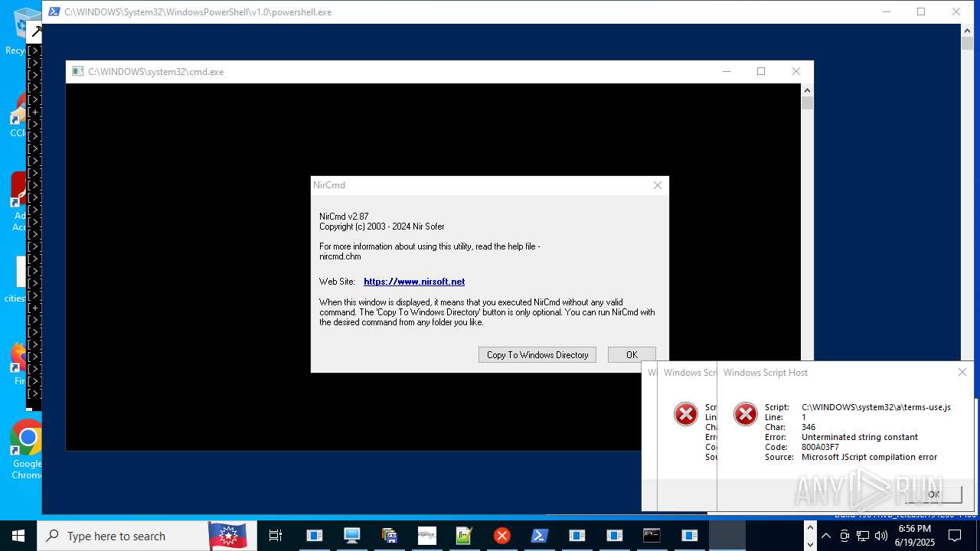This screenshot has height=551, width=980.
Task: Click the PowerShell scrollbar up arrow
Action: (967, 30)
